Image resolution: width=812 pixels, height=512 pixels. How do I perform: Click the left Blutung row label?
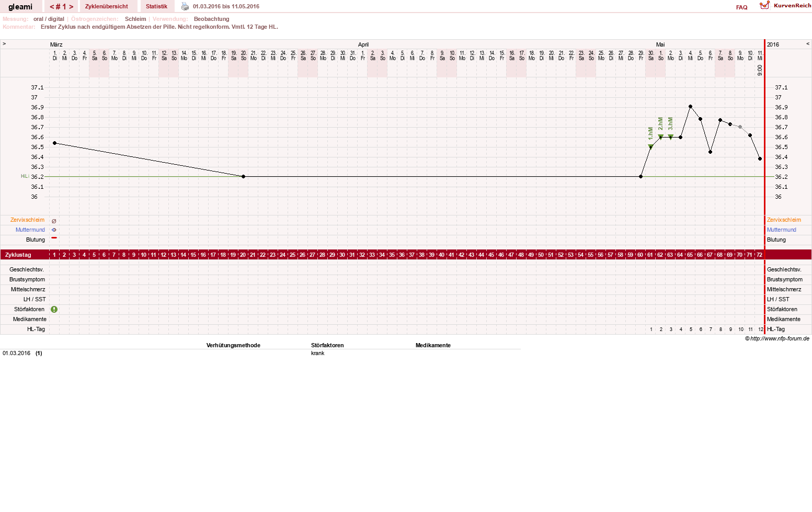coord(36,240)
